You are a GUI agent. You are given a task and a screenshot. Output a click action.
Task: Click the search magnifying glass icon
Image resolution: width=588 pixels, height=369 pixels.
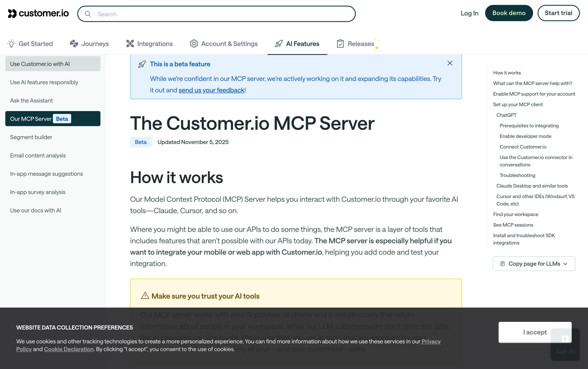tap(88, 14)
